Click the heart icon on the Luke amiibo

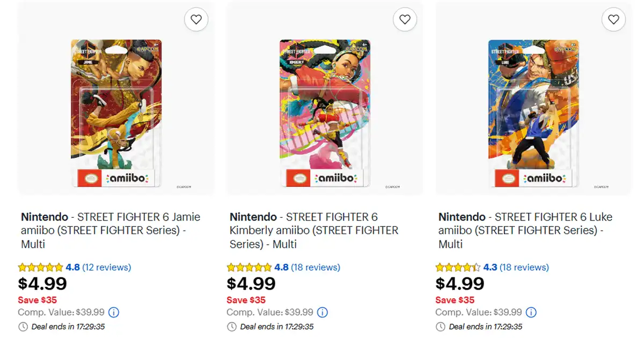tap(613, 20)
